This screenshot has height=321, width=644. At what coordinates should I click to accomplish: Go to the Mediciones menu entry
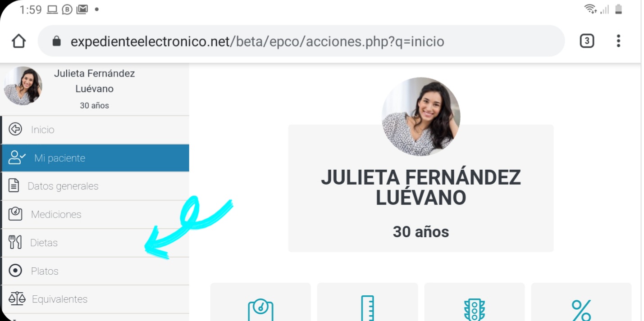(95, 215)
